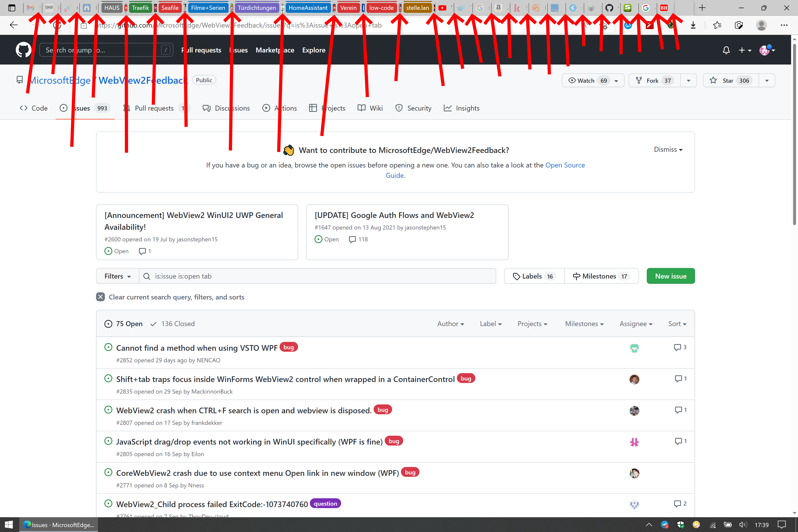
Task: Open GitHub notifications via the bell icon
Action: tap(726, 50)
